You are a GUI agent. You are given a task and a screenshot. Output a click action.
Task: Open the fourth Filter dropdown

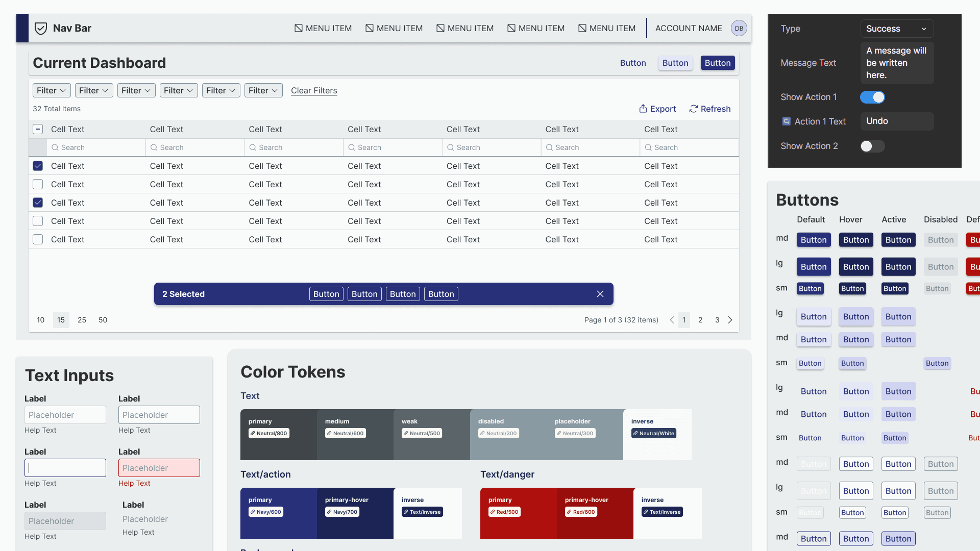click(x=179, y=90)
